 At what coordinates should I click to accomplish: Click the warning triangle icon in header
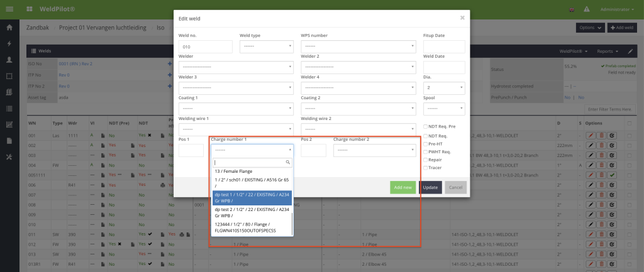click(586, 10)
